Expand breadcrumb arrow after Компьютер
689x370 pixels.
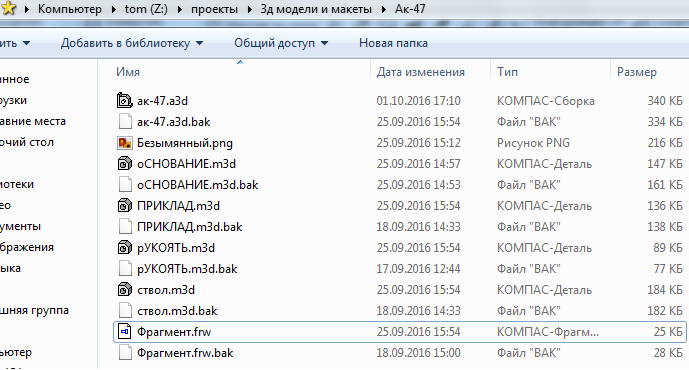click(113, 9)
